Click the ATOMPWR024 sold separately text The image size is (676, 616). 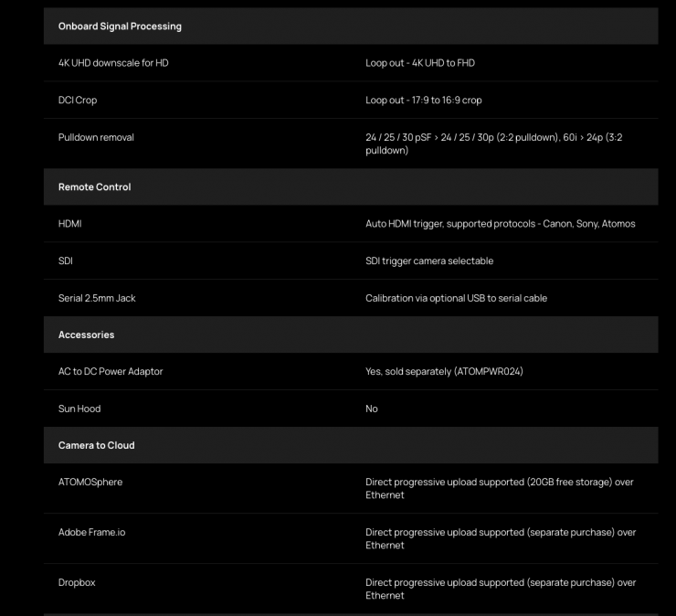coord(444,371)
